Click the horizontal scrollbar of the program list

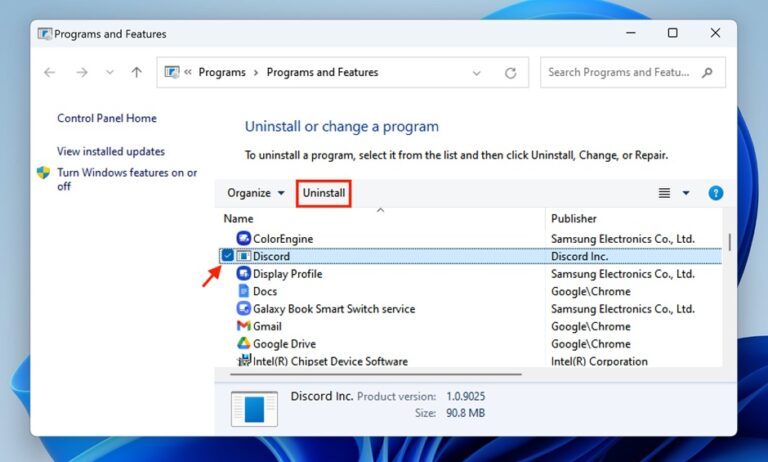coord(376,374)
